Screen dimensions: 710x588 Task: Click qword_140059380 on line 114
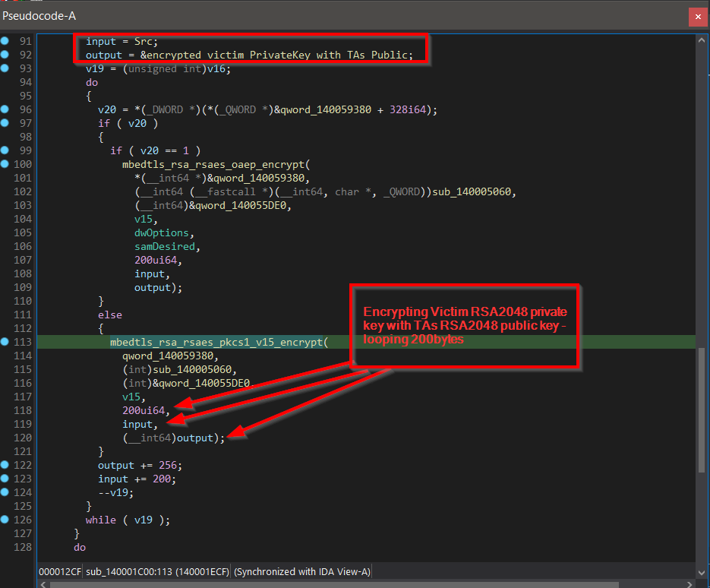[x=168, y=356]
